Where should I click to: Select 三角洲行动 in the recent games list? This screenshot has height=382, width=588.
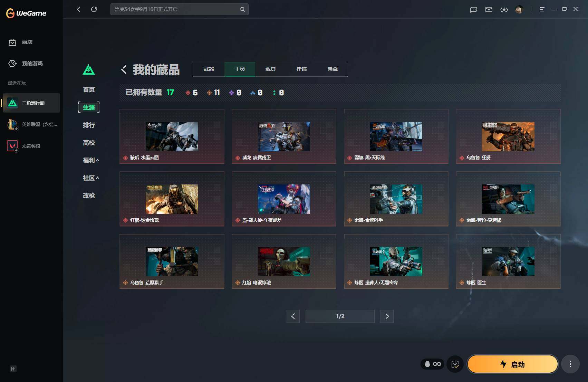(x=31, y=103)
